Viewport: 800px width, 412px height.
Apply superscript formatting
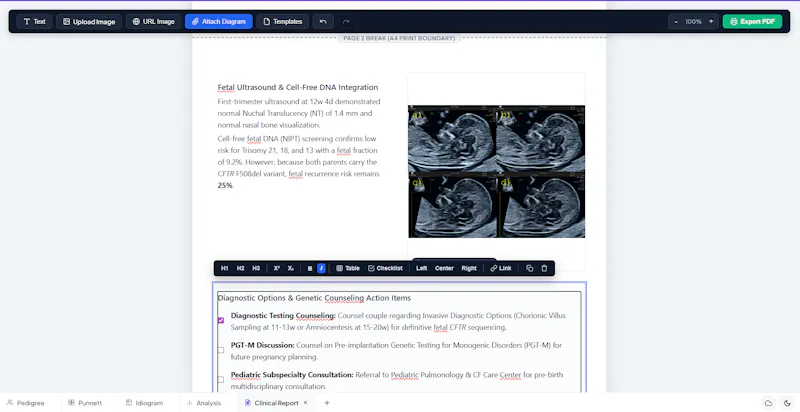coord(277,268)
